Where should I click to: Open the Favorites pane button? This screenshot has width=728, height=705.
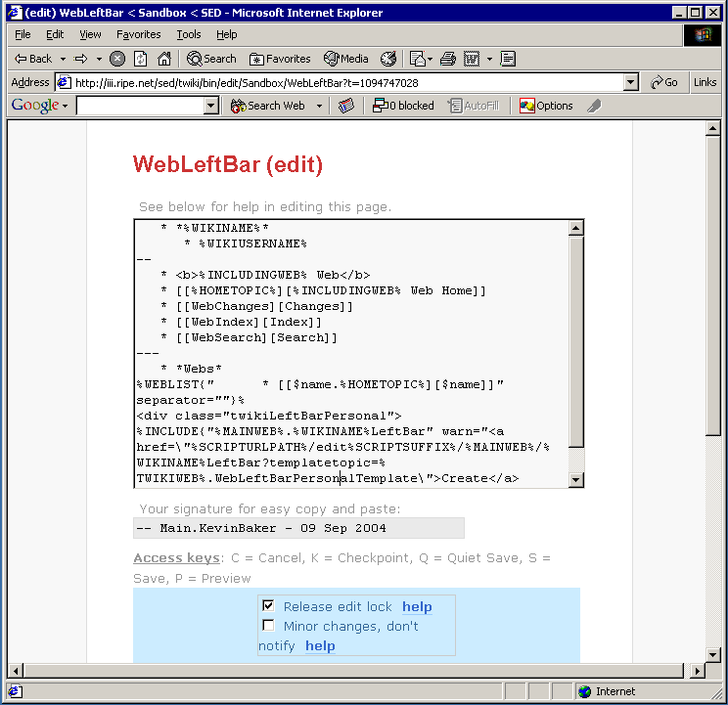click(280, 59)
